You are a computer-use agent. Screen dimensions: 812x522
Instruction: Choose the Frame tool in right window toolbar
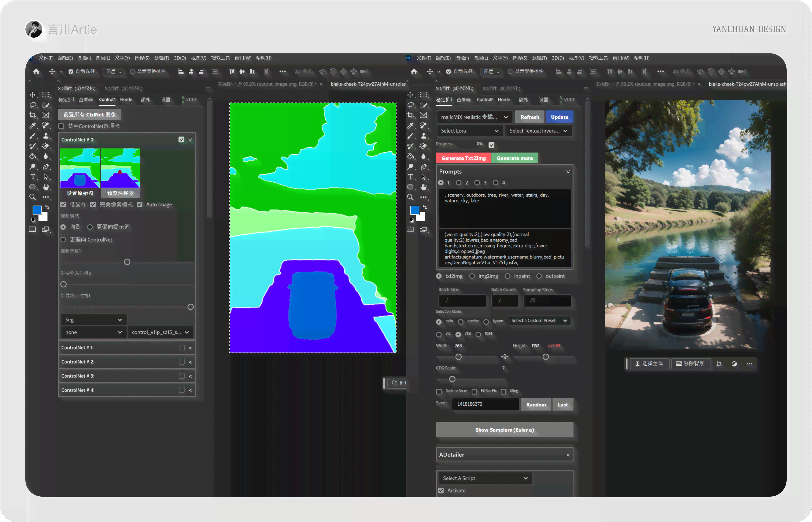(424, 115)
